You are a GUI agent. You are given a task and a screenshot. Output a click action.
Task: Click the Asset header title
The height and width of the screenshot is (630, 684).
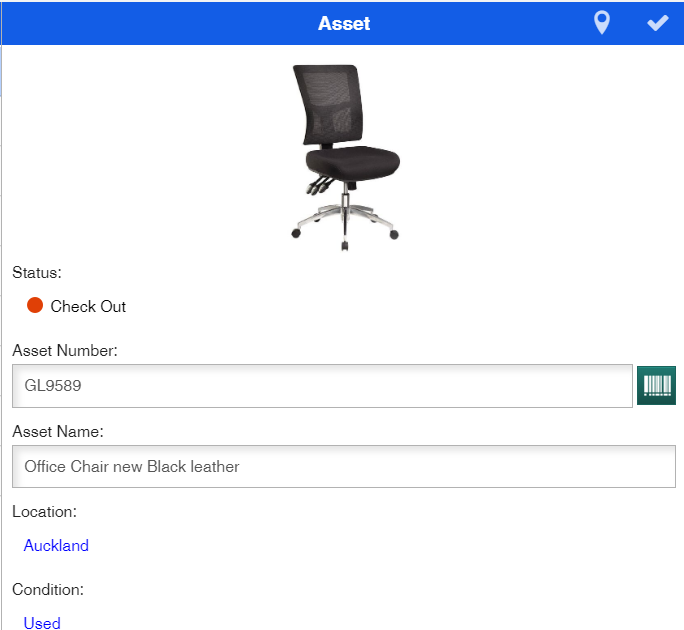click(344, 23)
